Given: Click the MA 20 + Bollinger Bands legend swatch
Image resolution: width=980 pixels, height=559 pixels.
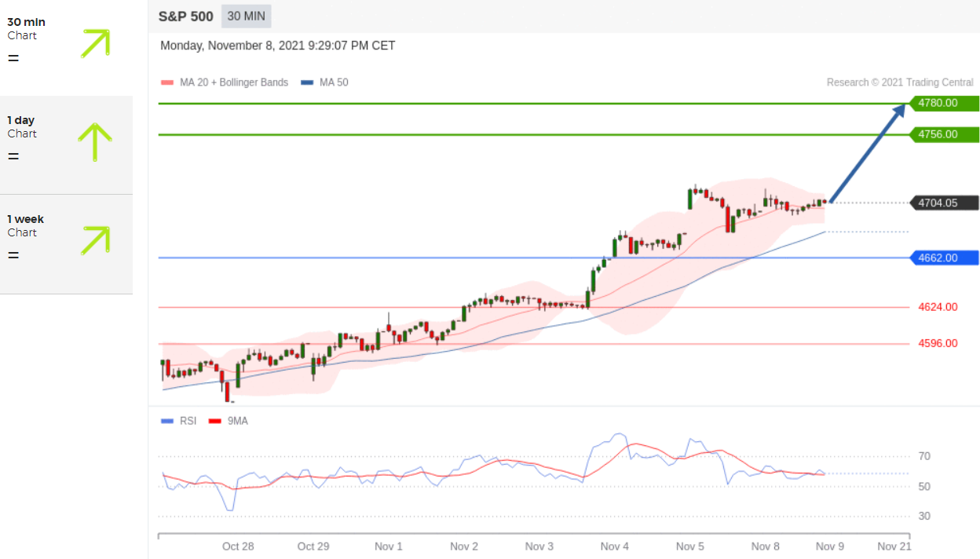Looking at the screenshot, I should click(x=166, y=82).
